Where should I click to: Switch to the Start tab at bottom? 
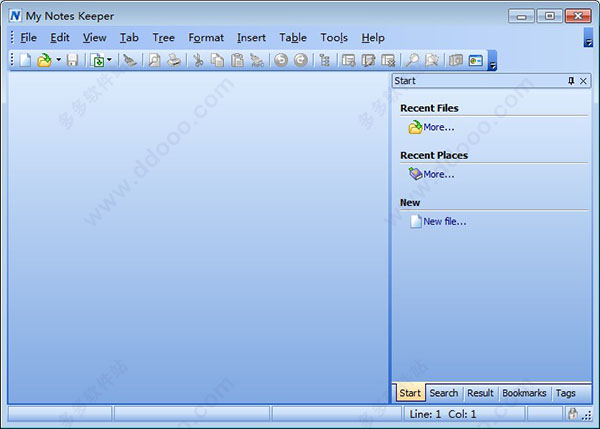tap(410, 393)
